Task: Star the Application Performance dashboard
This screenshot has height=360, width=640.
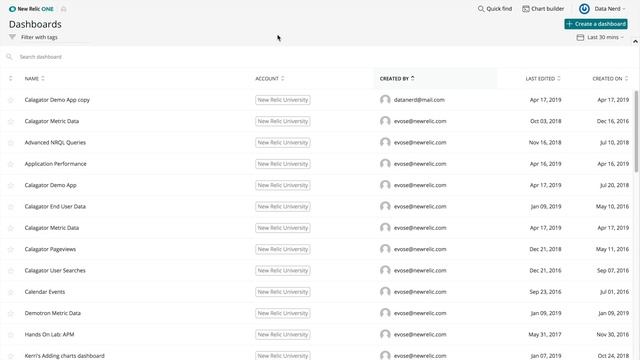Action: tap(11, 164)
